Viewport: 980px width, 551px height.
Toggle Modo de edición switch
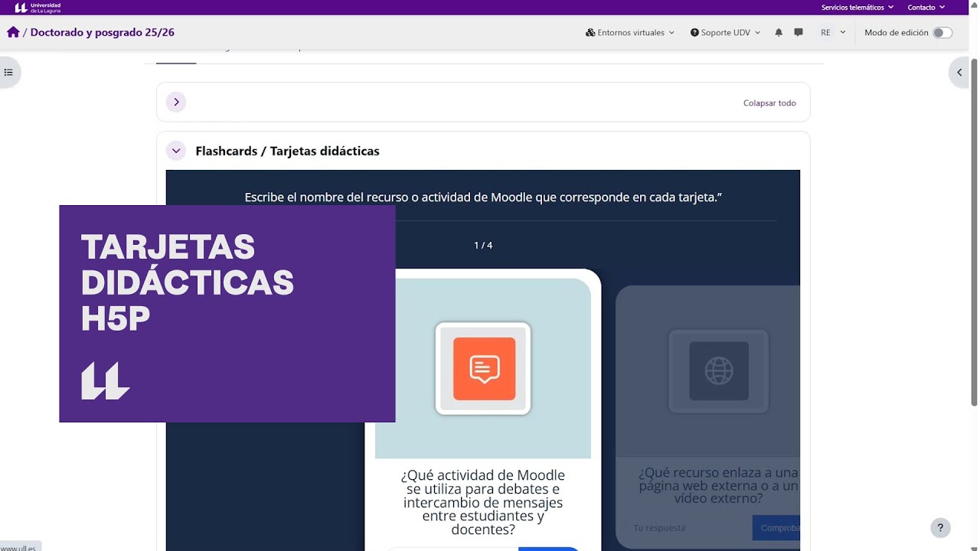942,32
